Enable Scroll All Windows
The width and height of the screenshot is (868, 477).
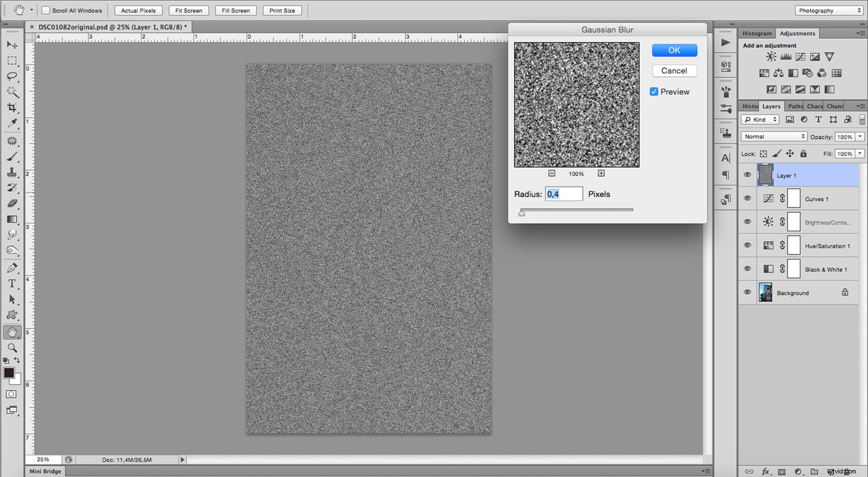(x=45, y=10)
